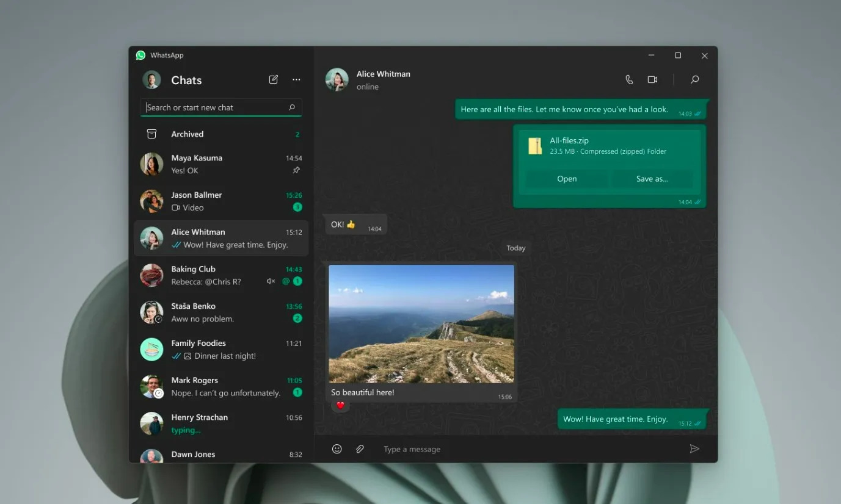Search within the Alice Whitman conversation
Image resolution: width=841 pixels, height=504 pixels.
tap(694, 79)
